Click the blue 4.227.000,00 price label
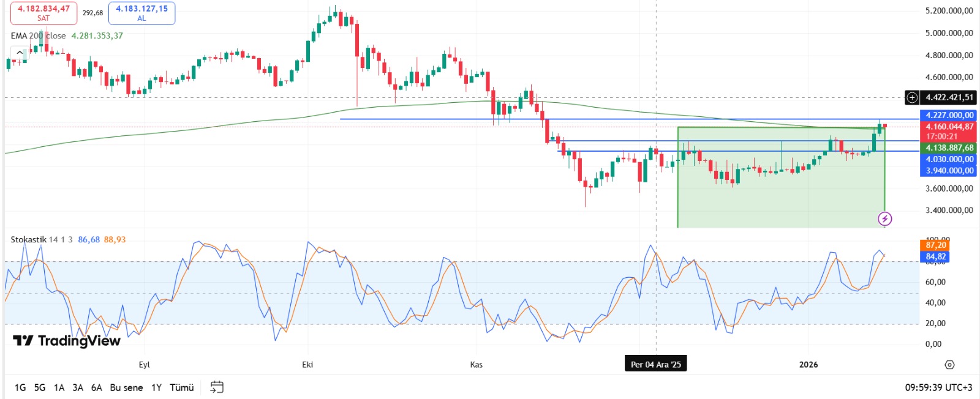Screen dimensions: 980x399 click(949, 115)
